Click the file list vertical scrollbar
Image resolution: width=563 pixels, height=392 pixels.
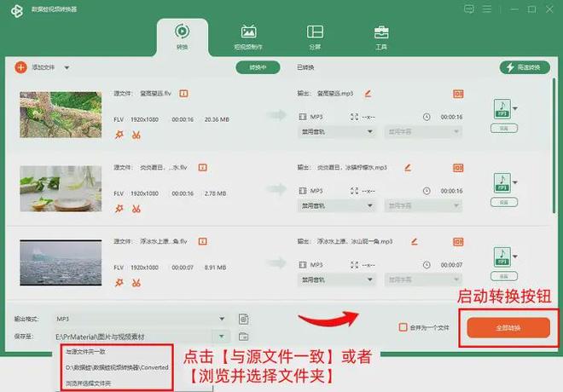pyautogui.click(x=554, y=147)
